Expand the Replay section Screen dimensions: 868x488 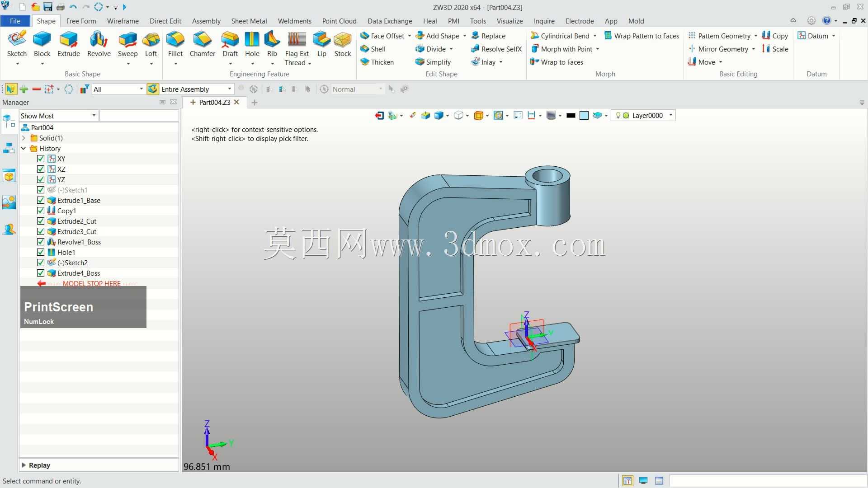coord(24,465)
